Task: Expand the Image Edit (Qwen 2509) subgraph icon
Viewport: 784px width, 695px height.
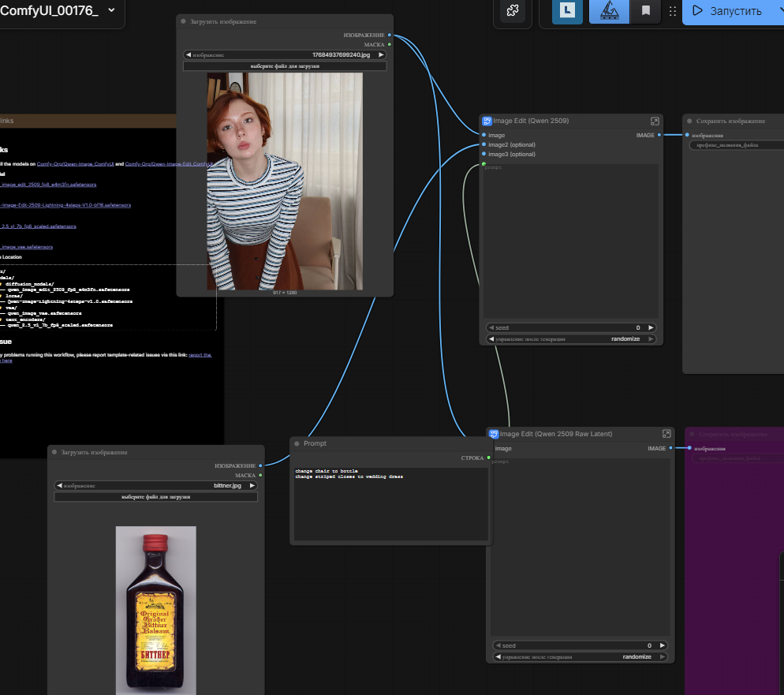Action: pos(654,121)
